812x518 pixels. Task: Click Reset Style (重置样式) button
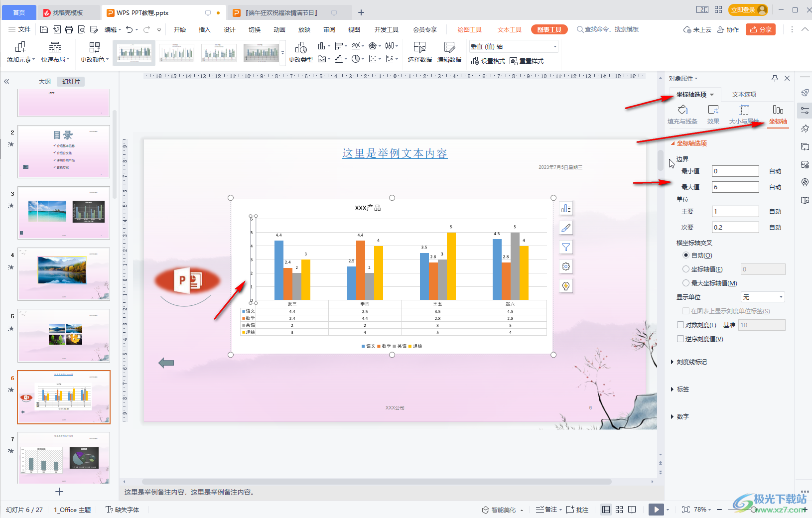click(x=527, y=61)
